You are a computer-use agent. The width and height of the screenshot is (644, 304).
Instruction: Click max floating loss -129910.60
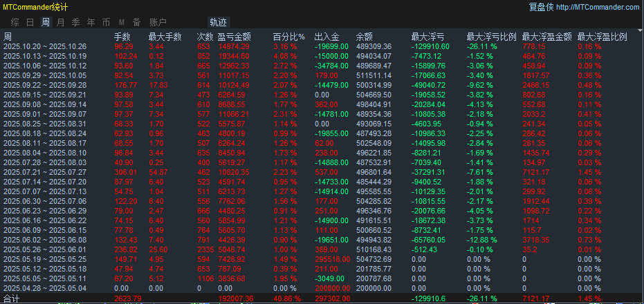(x=430, y=47)
